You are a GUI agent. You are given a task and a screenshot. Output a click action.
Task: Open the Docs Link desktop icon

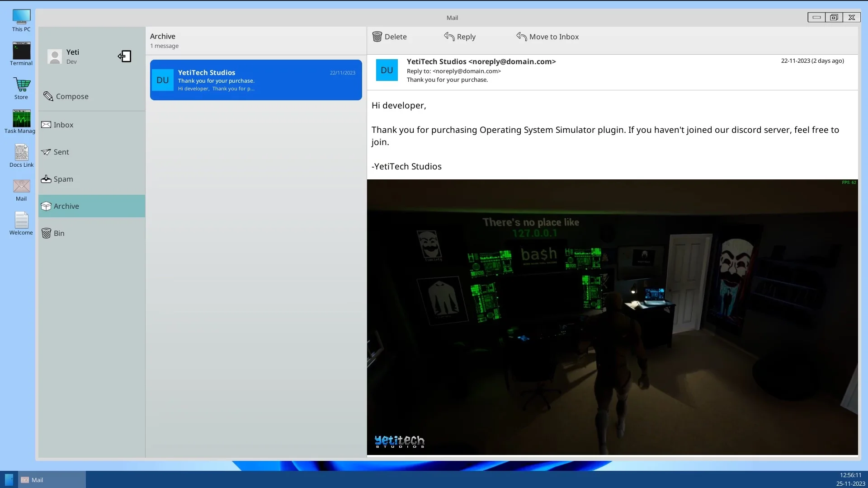[21, 156]
